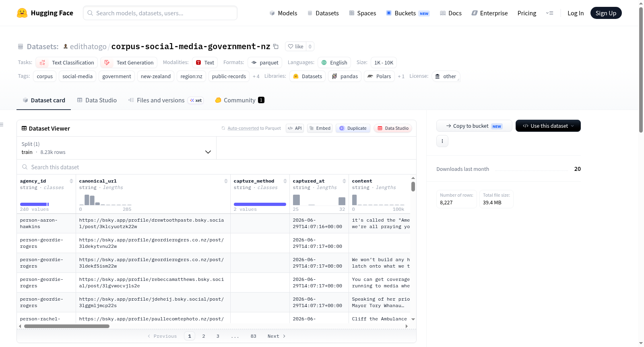644x347 pixels.
Task: Click the Duplicate button
Action: pyautogui.click(x=353, y=128)
